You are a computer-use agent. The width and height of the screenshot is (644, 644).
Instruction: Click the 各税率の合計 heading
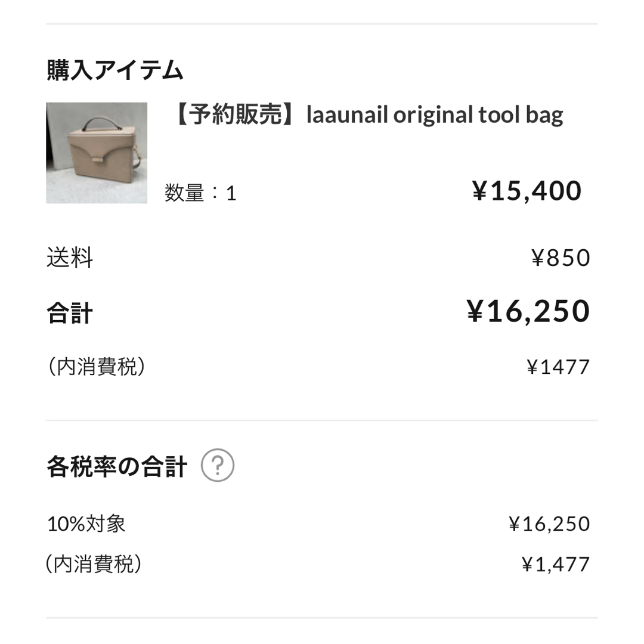coord(117,464)
